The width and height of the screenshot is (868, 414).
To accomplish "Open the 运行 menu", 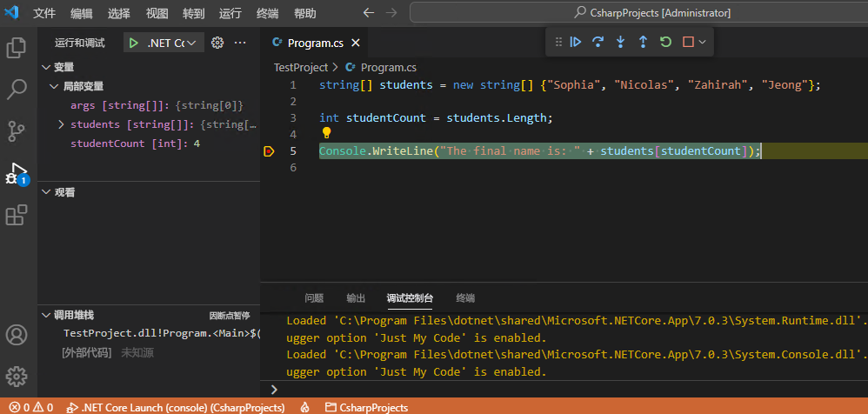I will pos(230,13).
